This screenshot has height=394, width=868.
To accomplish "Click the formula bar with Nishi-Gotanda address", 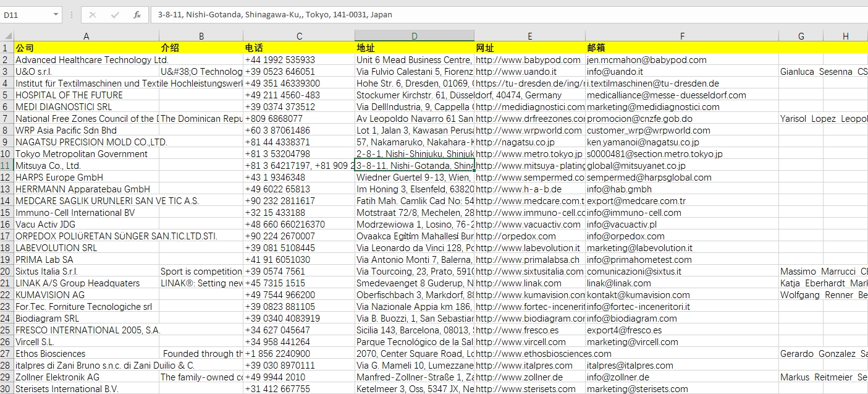I will (508, 14).
